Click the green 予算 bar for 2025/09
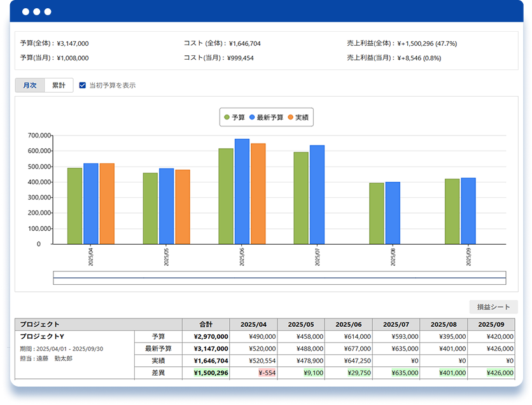 click(452, 211)
